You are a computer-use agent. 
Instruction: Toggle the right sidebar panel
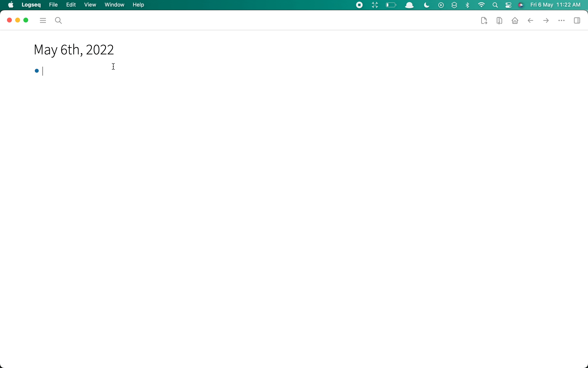(x=577, y=21)
